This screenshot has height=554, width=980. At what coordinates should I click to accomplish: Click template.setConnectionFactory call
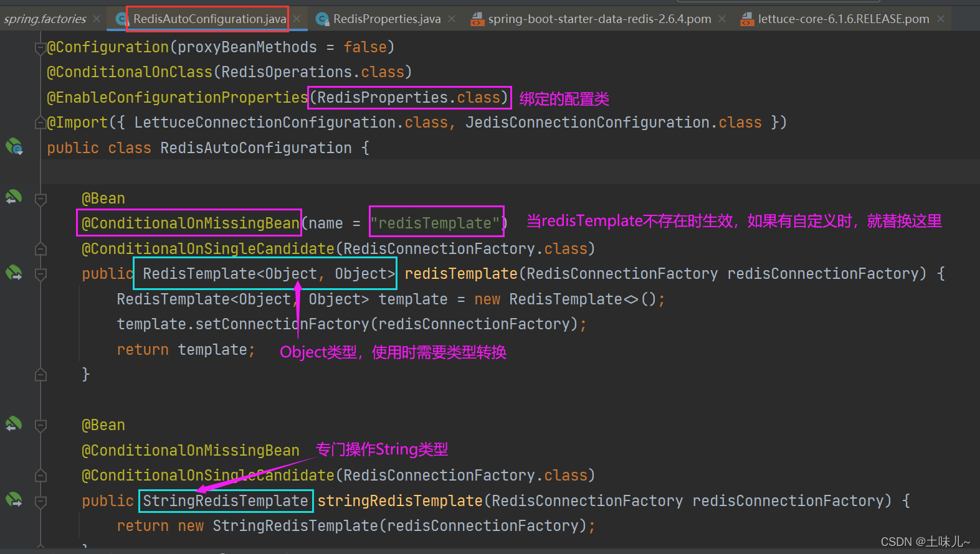(351, 324)
